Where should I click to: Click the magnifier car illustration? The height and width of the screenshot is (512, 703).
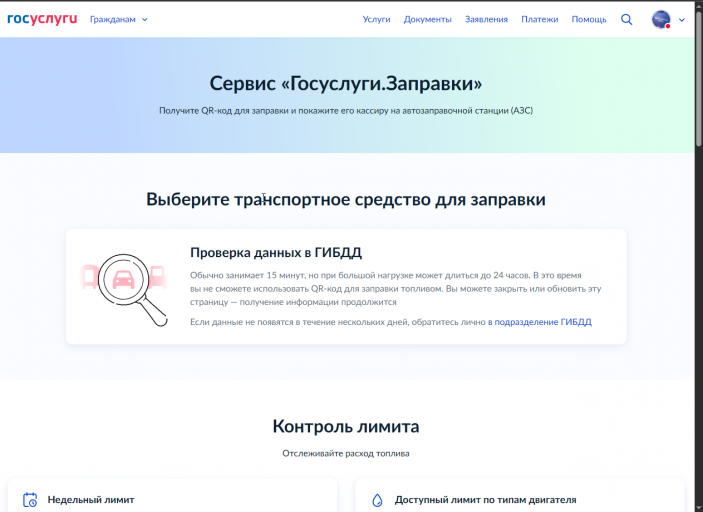[x=125, y=289]
